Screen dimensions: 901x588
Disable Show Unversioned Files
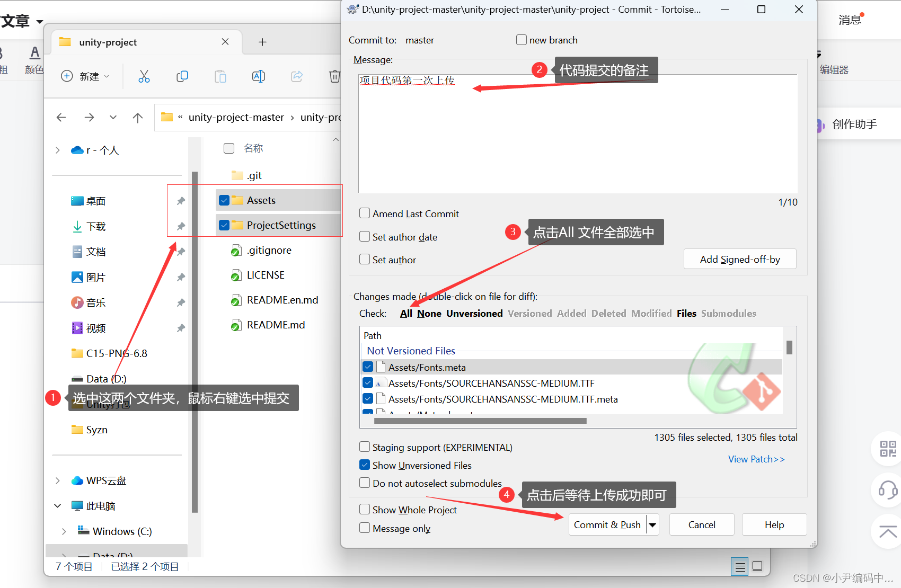pyautogui.click(x=364, y=465)
